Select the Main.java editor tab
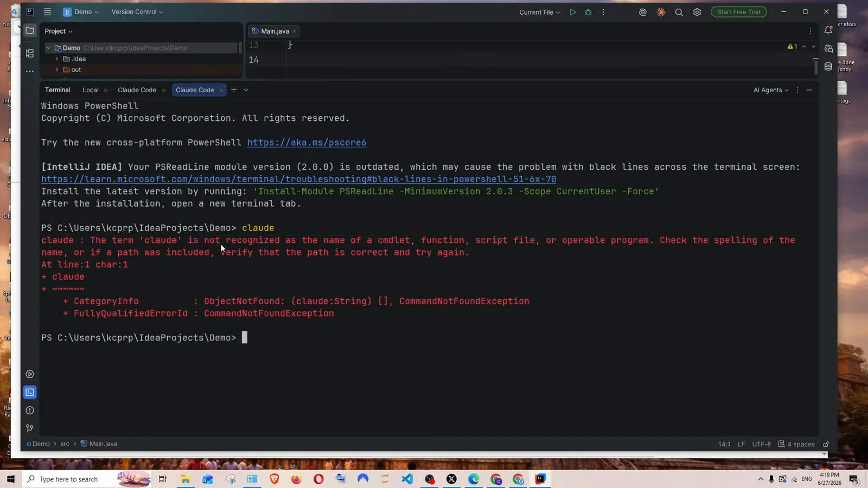 [x=275, y=31]
